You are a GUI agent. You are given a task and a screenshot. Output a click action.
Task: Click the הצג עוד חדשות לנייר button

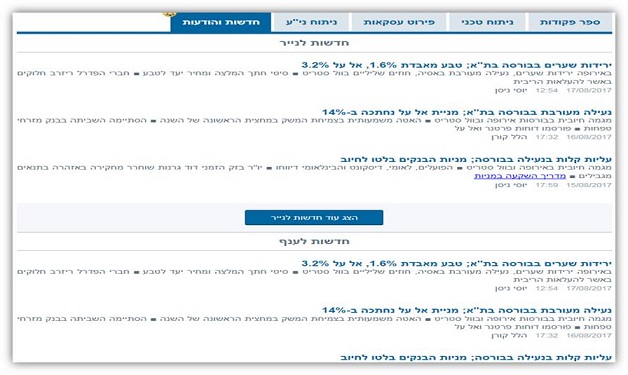(x=314, y=218)
